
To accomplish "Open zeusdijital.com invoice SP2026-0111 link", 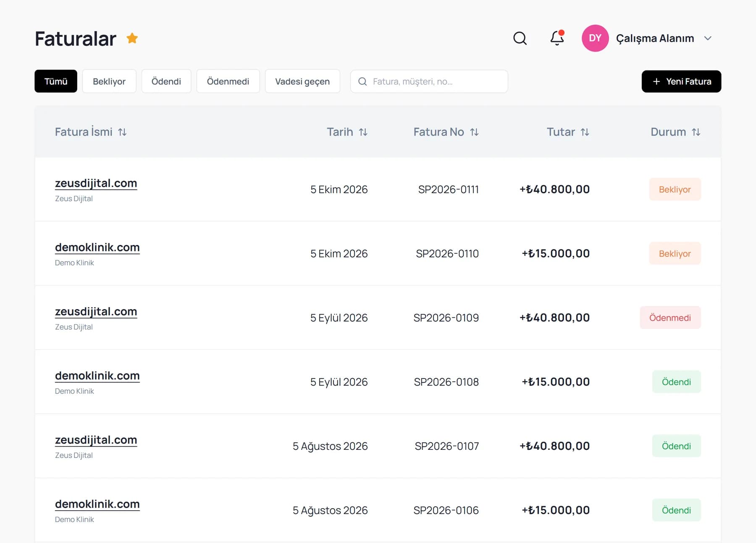I will click(96, 183).
